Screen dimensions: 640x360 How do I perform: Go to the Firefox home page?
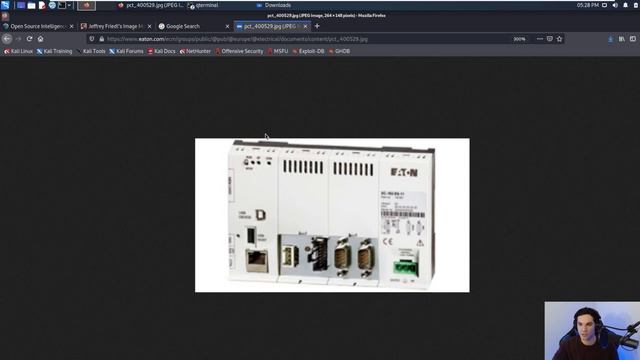40,39
